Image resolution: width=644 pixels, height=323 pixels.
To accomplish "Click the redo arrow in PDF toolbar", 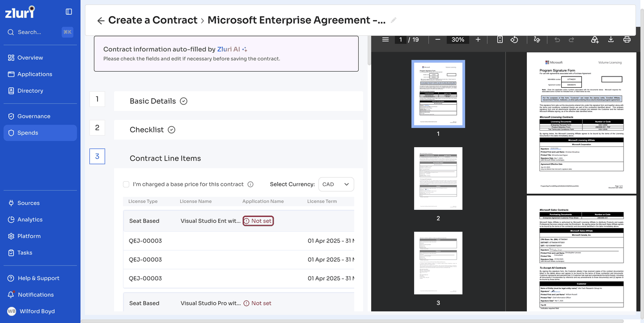I will 572,39.
